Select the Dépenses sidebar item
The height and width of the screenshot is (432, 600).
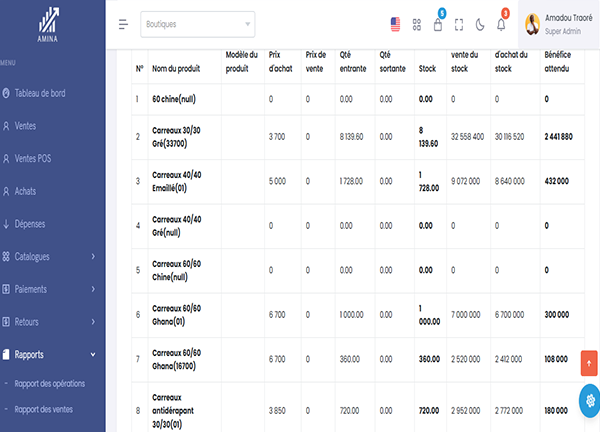[x=36, y=224]
